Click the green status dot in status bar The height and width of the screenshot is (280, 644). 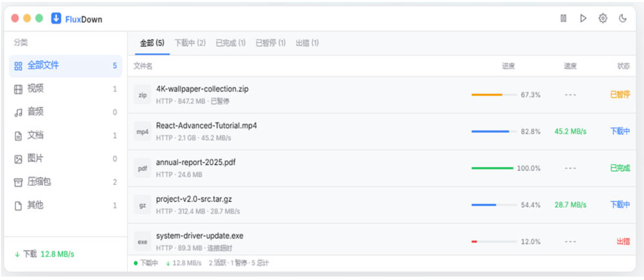pyautogui.click(x=136, y=263)
